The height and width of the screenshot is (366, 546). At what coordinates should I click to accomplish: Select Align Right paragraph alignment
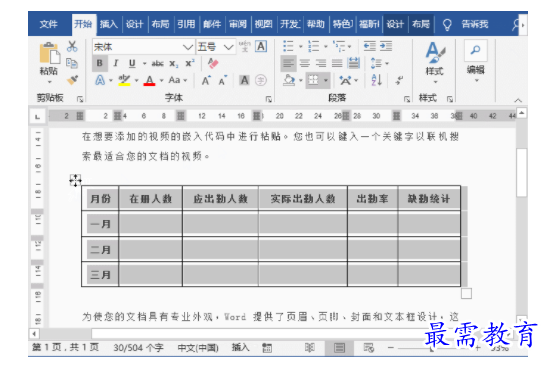tap(321, 63)
